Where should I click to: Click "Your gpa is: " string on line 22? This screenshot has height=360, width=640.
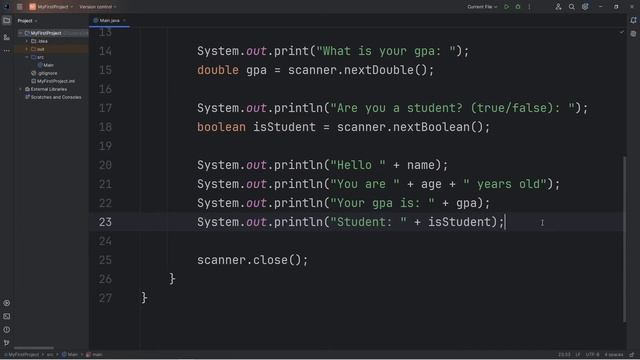(382, 203)
